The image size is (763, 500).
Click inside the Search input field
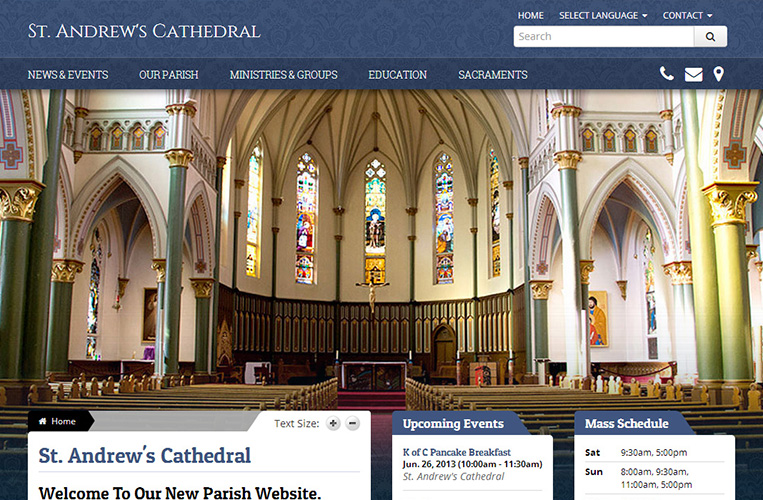click(x=604, y=36)
